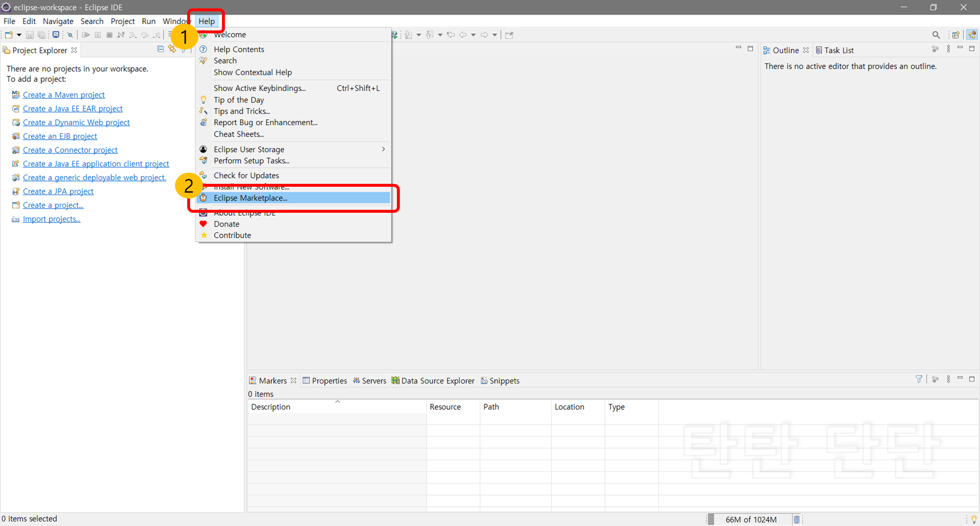
Task: Click the Location column header
Action: tap(578, 406)
